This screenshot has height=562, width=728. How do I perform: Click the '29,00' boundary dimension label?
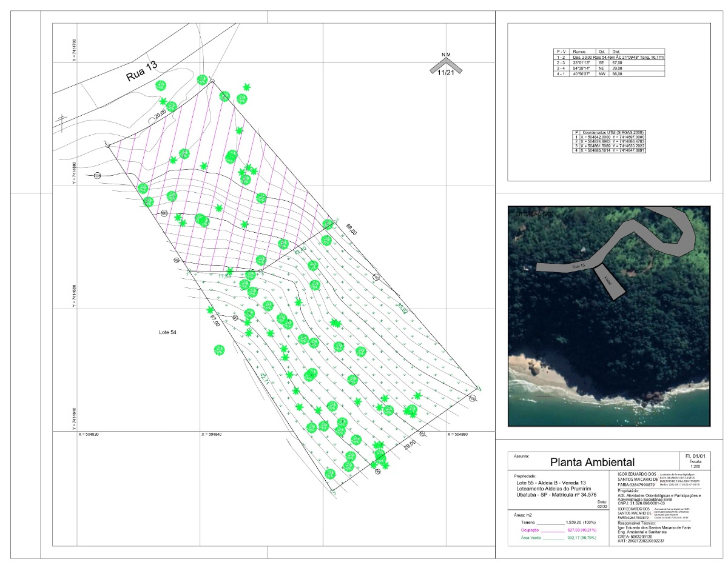tap(411, 443)
